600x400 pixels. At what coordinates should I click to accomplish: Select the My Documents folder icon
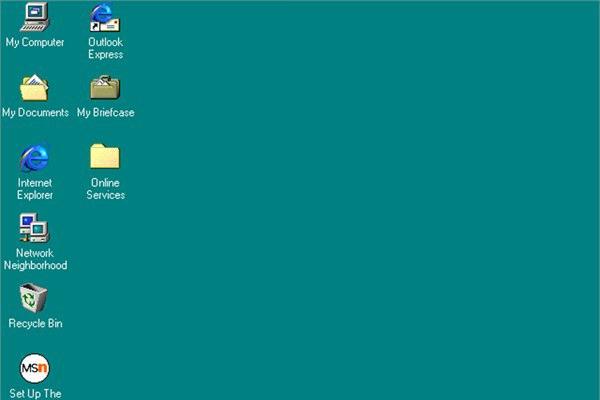34,88
